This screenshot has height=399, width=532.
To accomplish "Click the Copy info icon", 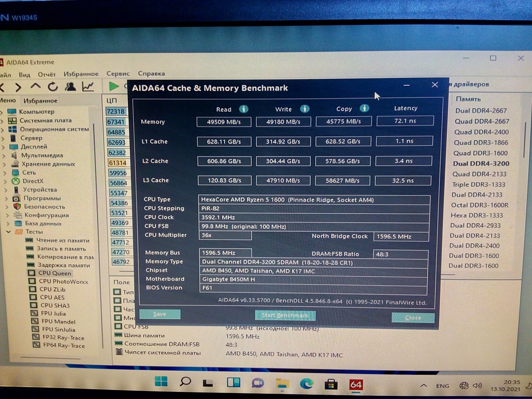I will [364, 108].
